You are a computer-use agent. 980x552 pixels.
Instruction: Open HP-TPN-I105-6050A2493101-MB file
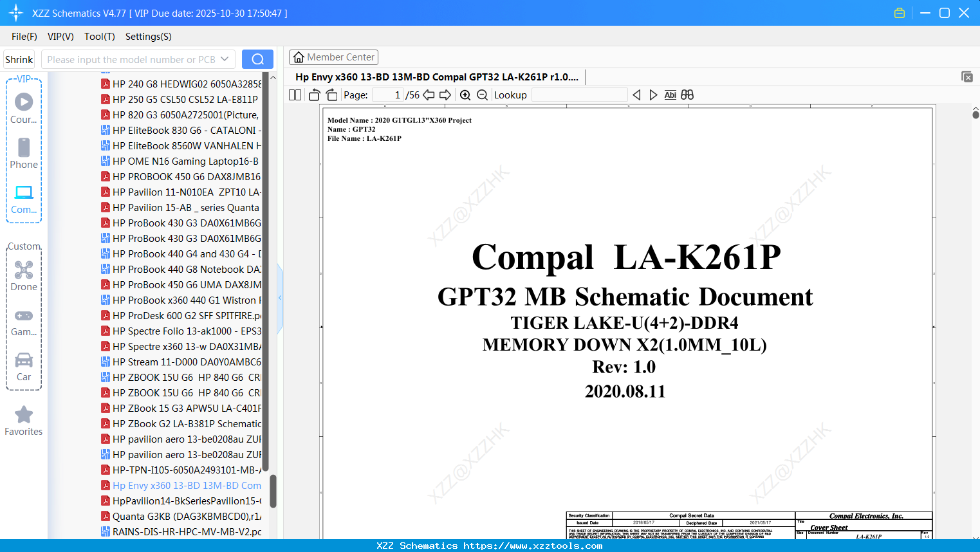tap(181, 470)
